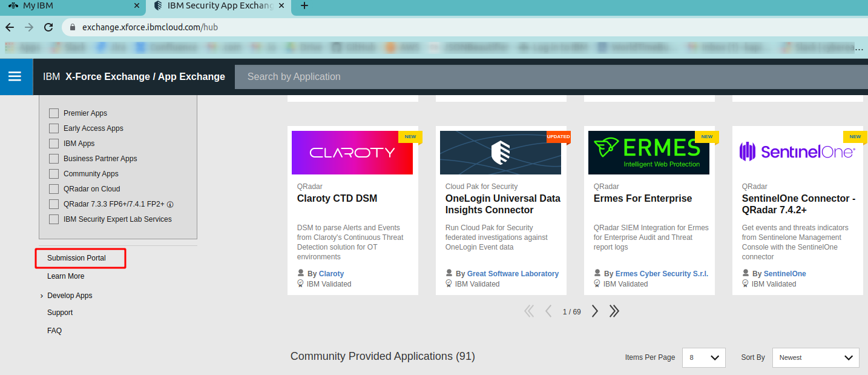Click IBM Validated badge under Claroty
The image size is (868, 375).
(x=324, y=284)
